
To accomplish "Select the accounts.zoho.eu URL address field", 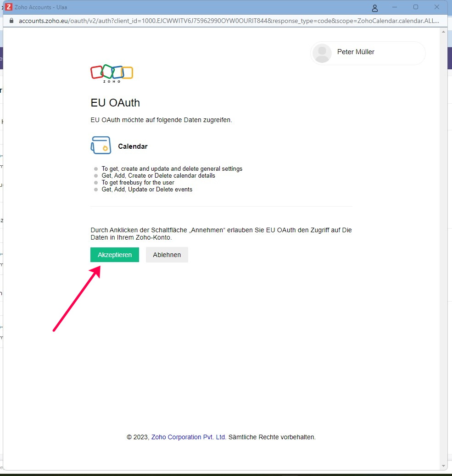I will (x=229, y=21).
